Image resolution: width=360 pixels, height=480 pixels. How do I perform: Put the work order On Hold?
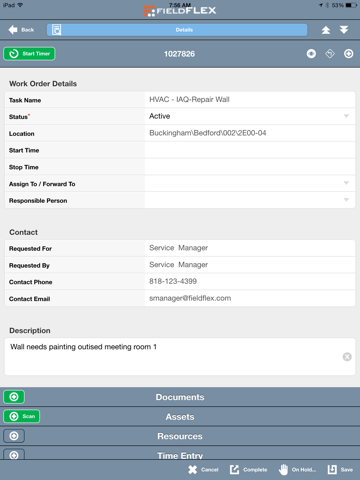click(297, 470)
